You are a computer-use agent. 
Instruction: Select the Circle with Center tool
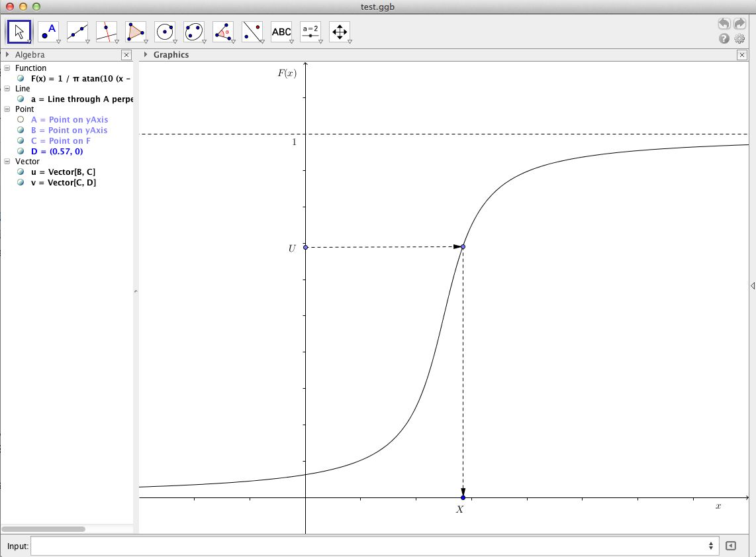165,32
